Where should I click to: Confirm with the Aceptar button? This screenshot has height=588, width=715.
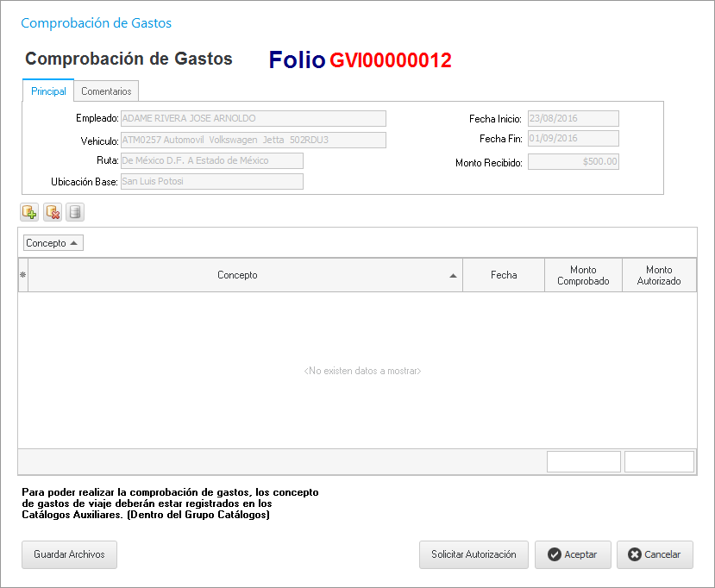coord(573,554)
